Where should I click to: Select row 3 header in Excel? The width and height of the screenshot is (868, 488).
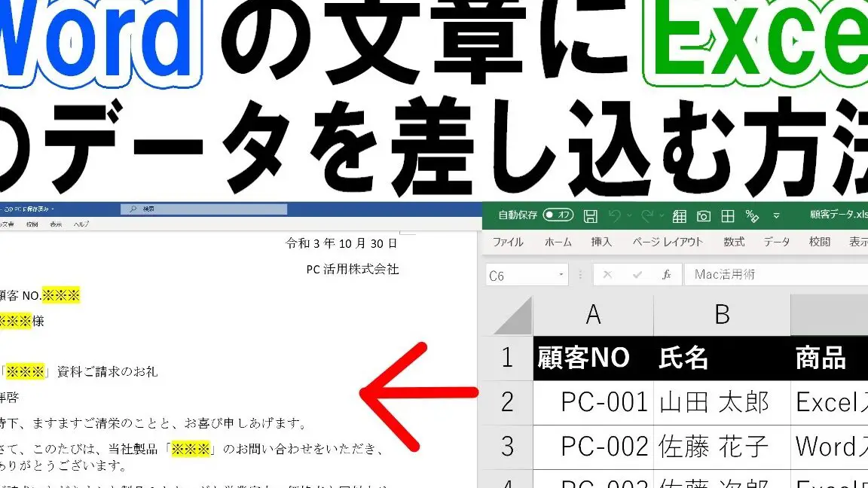[507, 447]
